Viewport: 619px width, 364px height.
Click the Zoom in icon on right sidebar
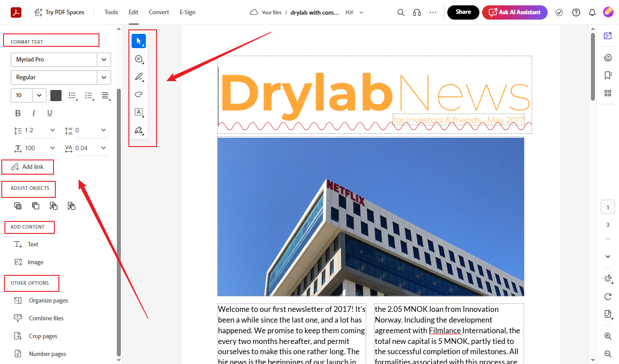(x=608, y=336)
